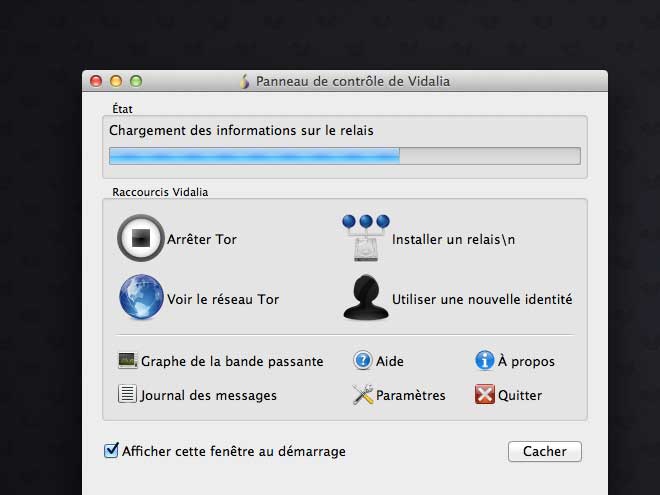The image size is (660, 495).
Task: Click the Raccourcis Vidalia section label
Action: [160, 192]
